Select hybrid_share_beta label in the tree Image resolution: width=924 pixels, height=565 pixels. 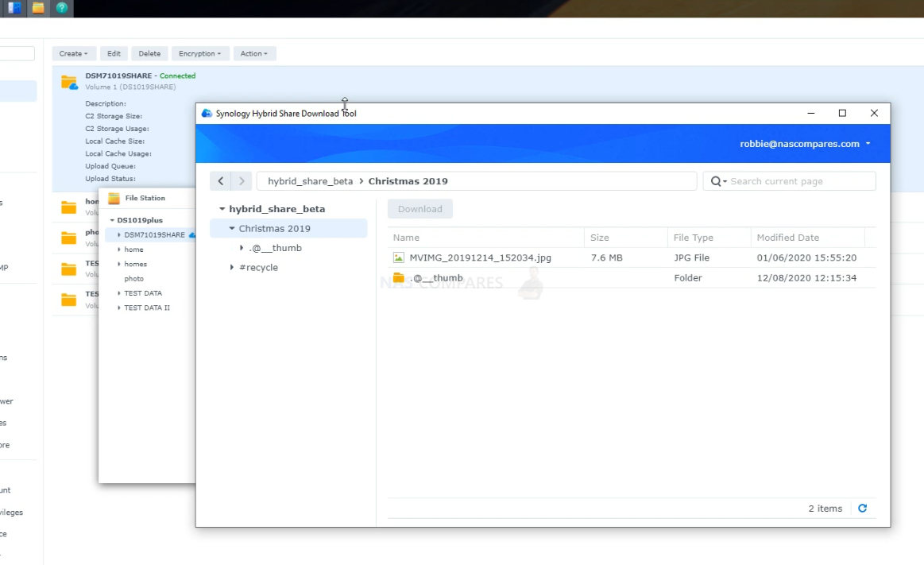click(277, 208)
